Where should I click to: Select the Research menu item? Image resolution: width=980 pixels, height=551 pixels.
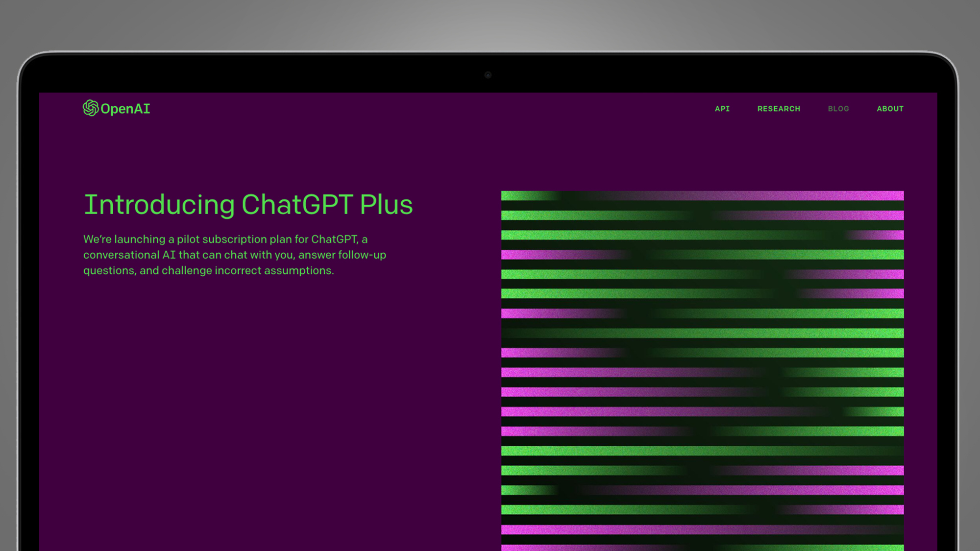[x=779, y=108]
